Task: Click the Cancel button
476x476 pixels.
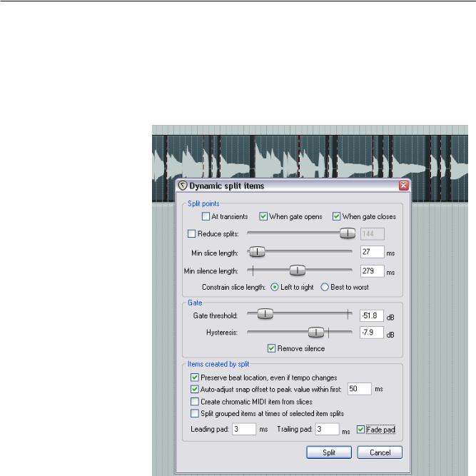Action: [380, 452]
